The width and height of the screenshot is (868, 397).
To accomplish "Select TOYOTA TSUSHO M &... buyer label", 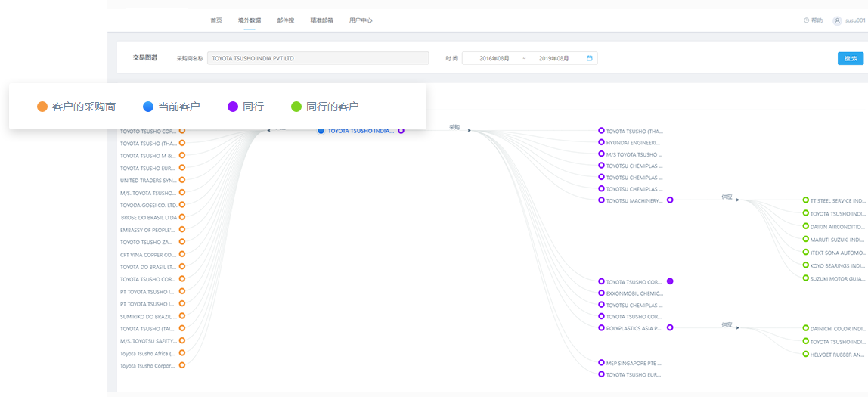I will coord(148,156).
